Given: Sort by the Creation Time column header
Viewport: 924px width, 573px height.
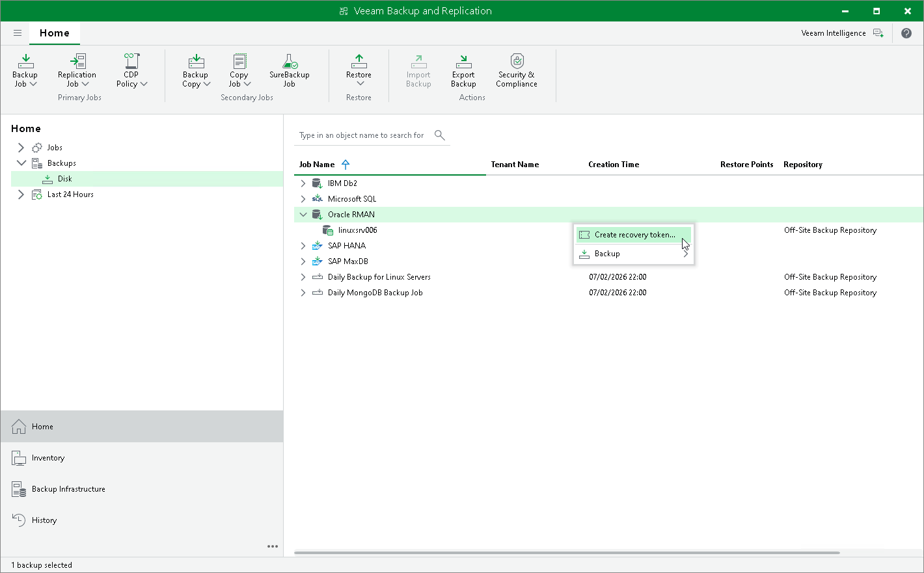Looking at the screenshot, I should pyautogui.click(x=614, y=165).
